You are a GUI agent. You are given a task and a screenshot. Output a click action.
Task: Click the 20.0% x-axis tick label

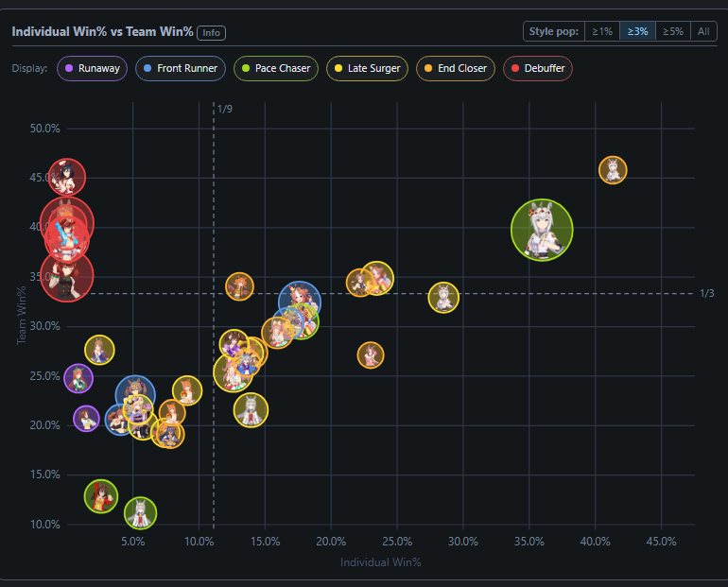331,542
